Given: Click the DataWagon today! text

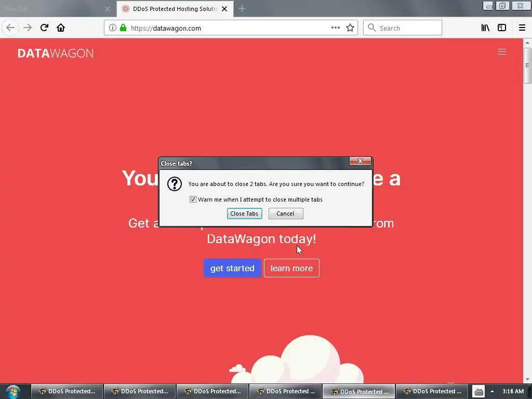Looking at the screenshot, I should (x=262, y=239).
